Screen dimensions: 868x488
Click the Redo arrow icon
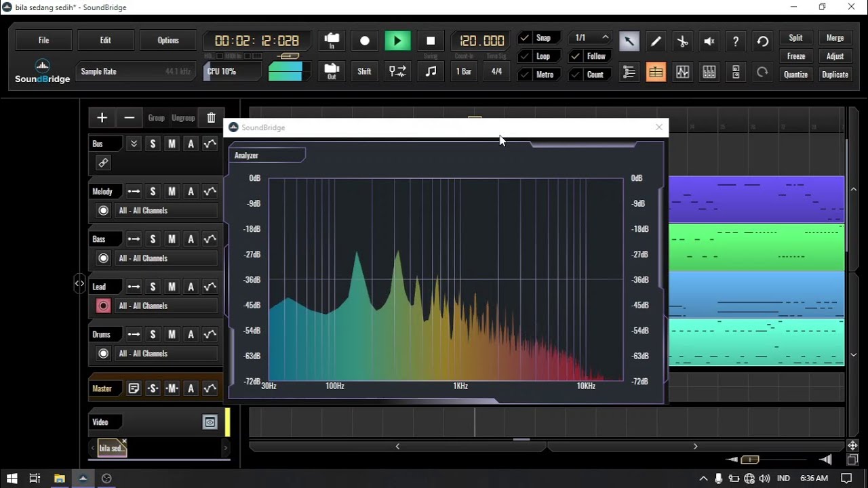tap(762, 72)
